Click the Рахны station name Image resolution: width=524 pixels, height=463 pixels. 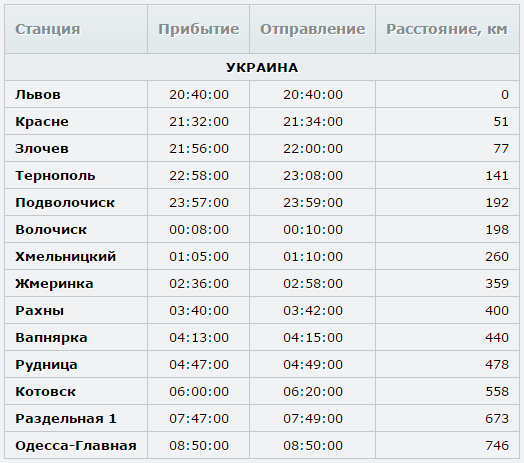coord(39,311)
